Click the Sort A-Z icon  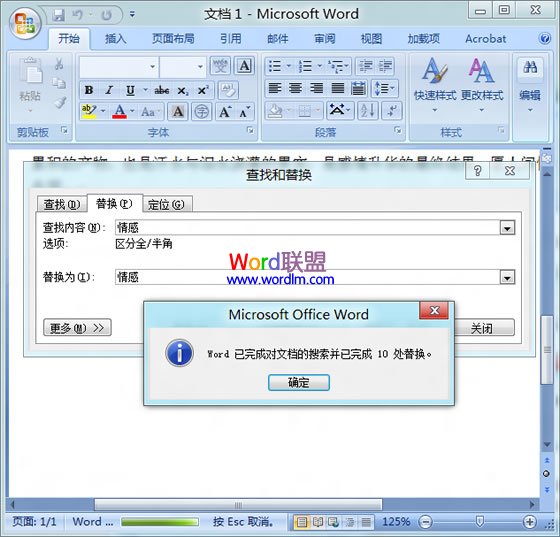point(368,111)
